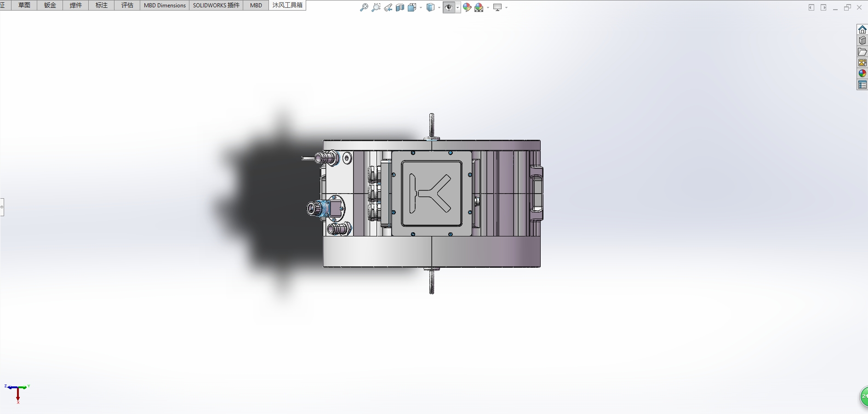This screenshot has height=414, width=868.
Task: Open the View Orientation cube icon
Action: (x=412, y=7)
